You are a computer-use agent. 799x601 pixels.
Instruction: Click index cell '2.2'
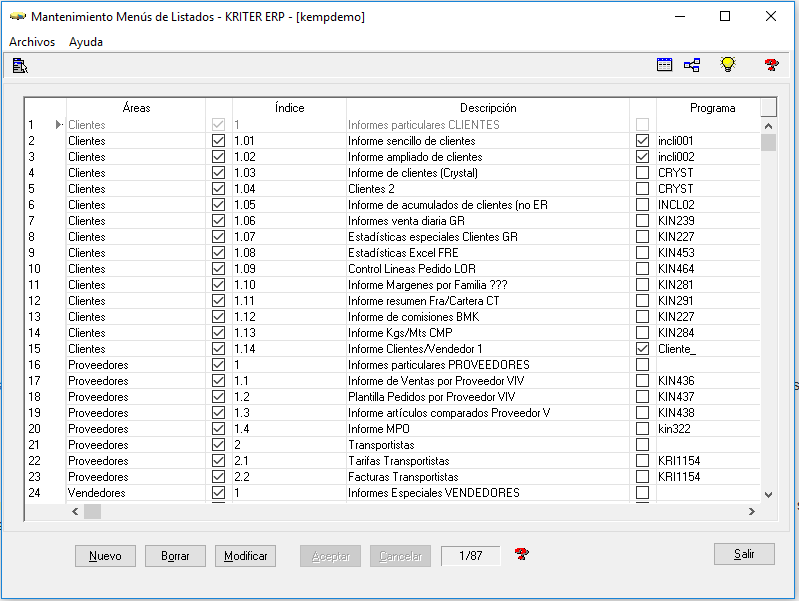click(289, 477)
